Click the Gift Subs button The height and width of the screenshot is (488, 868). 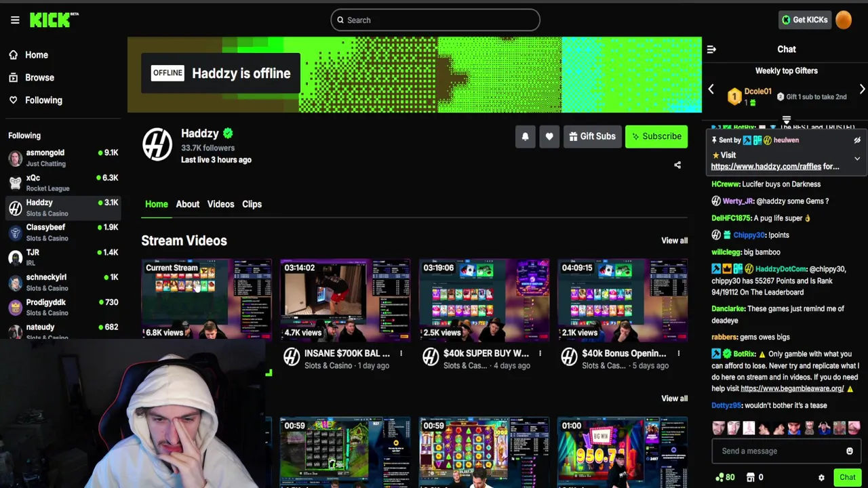pyautogui.click(x=592, y=136)
